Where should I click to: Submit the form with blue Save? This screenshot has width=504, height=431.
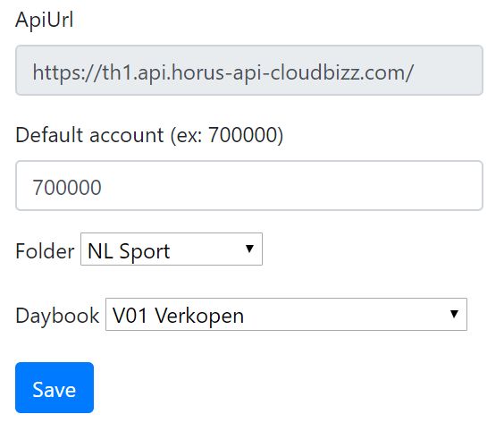(x=55, y=387)
